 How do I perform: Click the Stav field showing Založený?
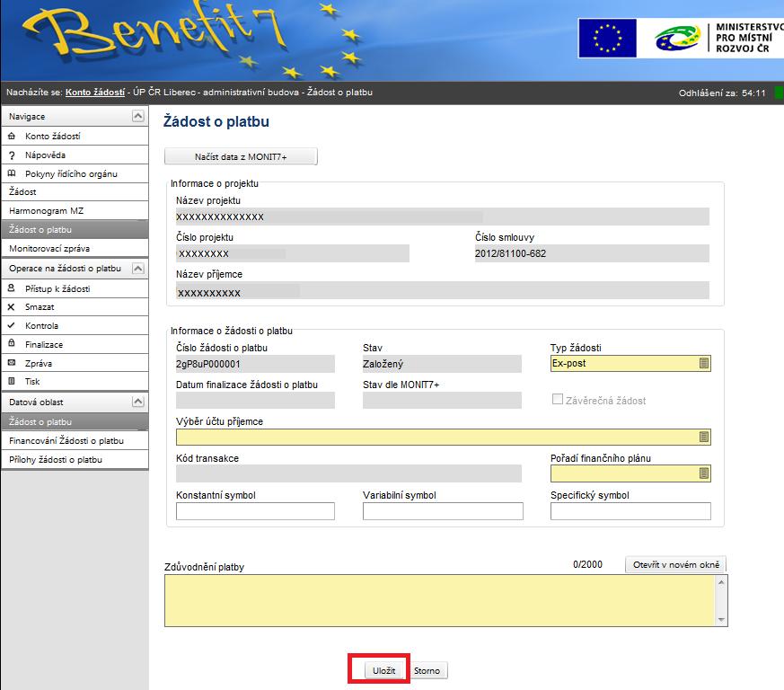(442, 364)
